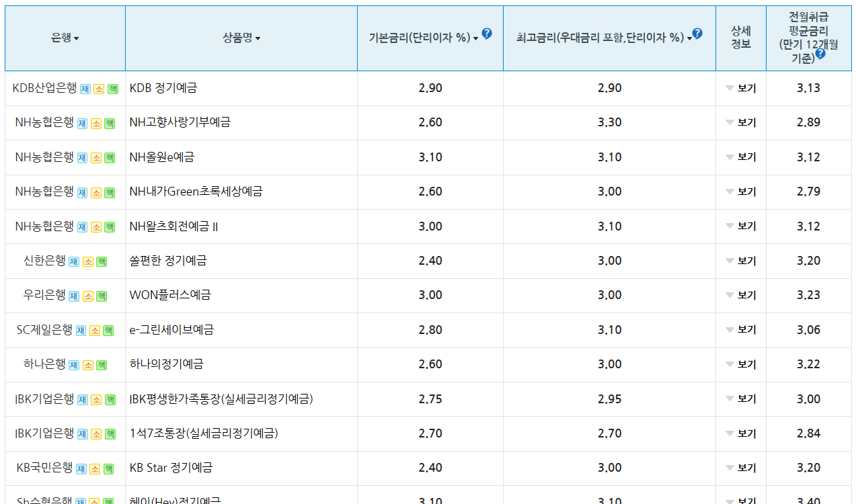Click orange 소 badge beside KDB산업은행
856x504 pixels.
coord(99,89)
